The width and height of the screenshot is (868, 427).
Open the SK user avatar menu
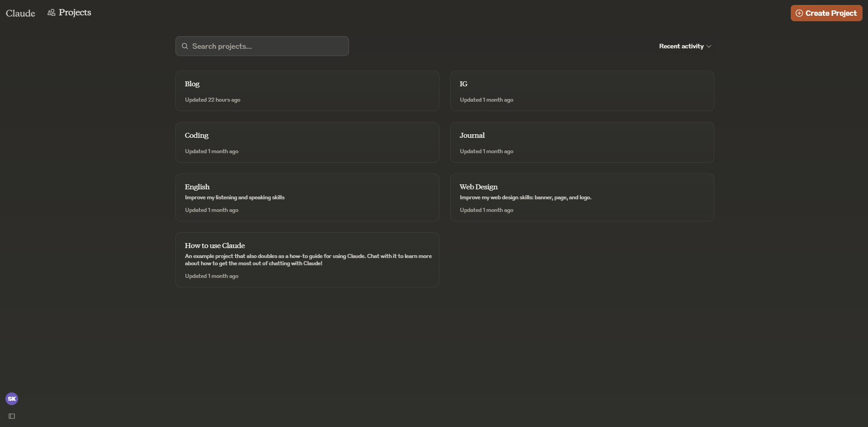click(12, 399)
